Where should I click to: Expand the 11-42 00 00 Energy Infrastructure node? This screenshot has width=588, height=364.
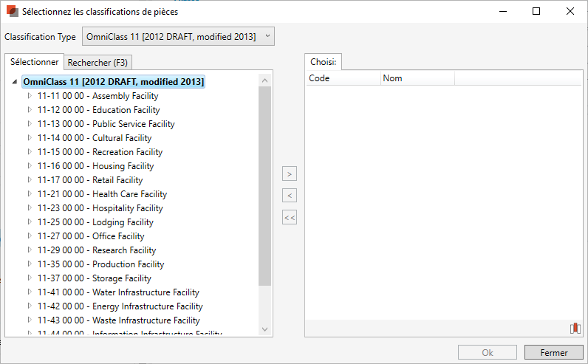click(30, 306)
